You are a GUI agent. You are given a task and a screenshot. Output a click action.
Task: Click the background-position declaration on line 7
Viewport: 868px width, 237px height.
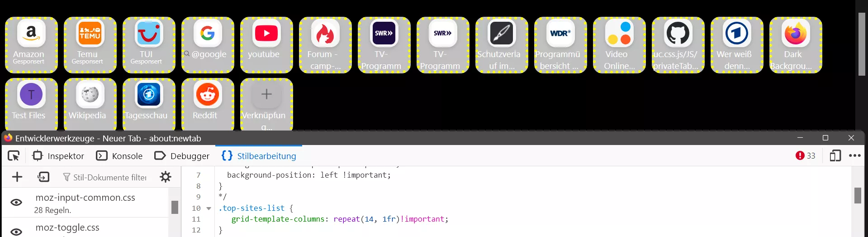309,175
